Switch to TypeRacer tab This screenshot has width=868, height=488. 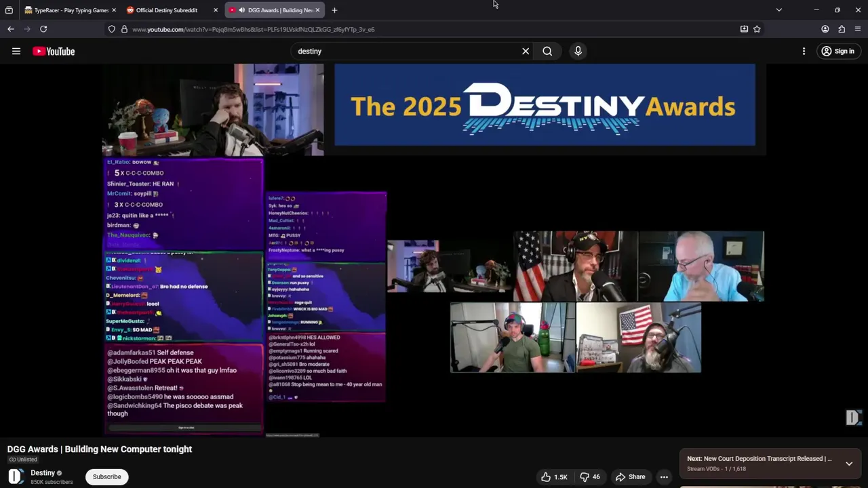(x=70, y=10)
